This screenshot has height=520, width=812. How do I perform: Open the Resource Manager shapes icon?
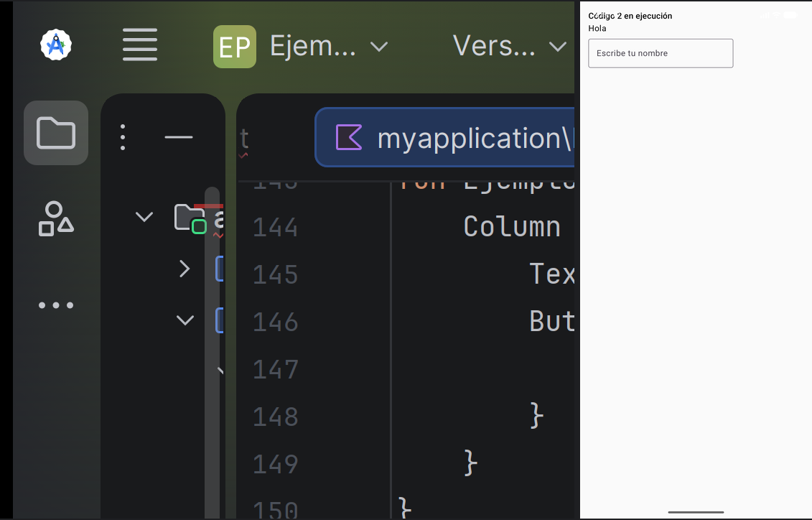[x=56, y=218]
